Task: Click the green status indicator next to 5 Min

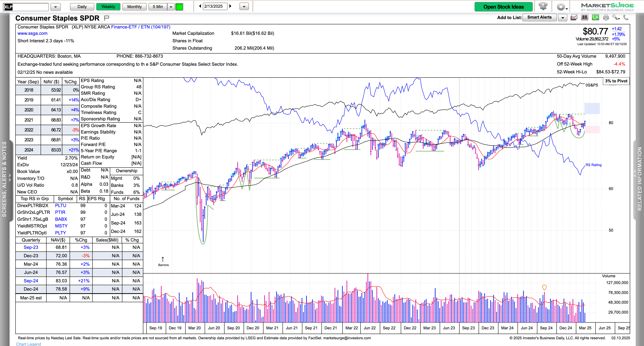Action: (179, 7)
